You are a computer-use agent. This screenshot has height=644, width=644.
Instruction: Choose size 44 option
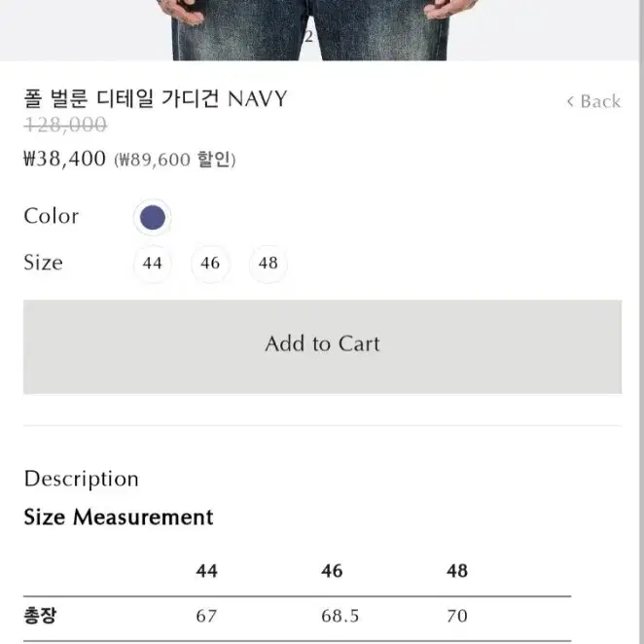153,264
